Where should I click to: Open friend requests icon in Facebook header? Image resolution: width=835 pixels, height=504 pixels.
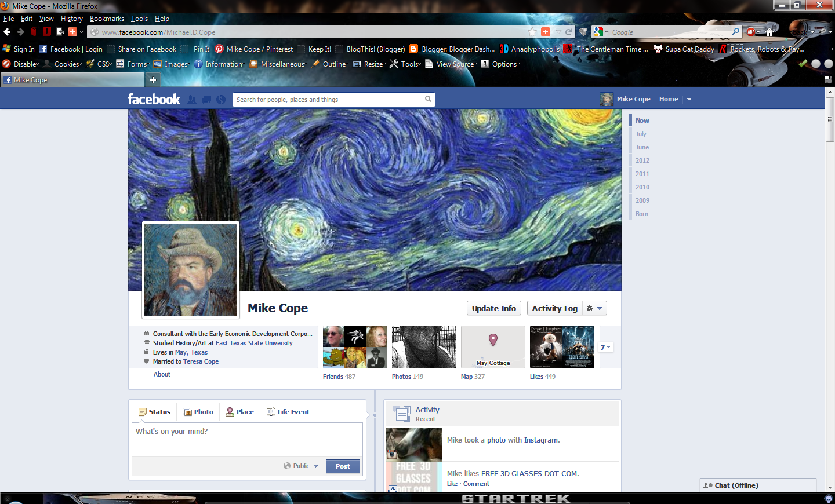click(192, 99)
